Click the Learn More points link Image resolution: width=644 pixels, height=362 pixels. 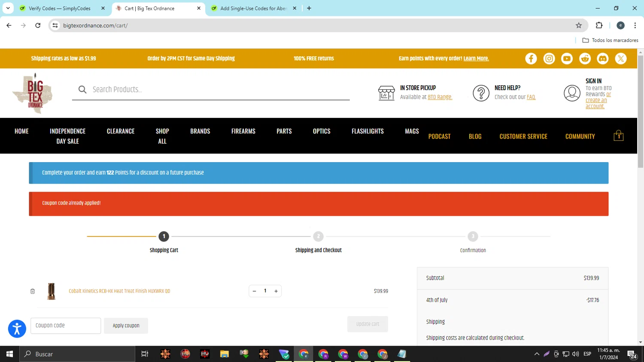click(x=476, y=58)
